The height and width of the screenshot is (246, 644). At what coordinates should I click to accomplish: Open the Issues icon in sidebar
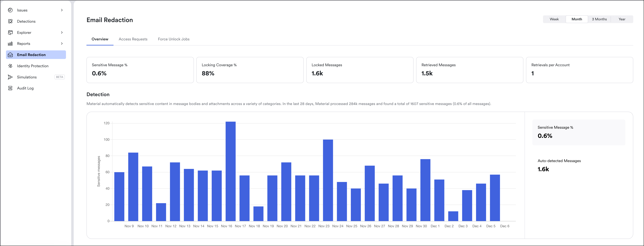coord(10,10)
